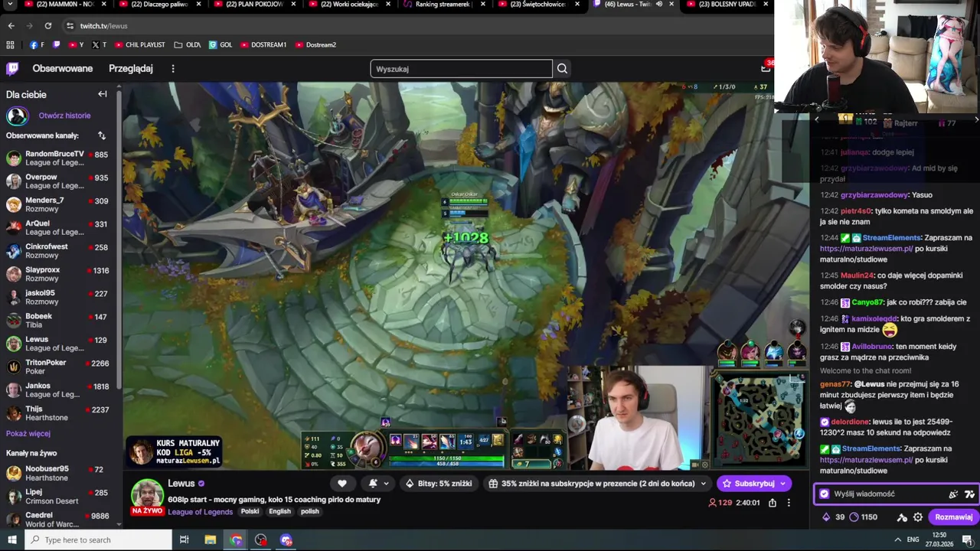Open DOSTREAM1 bookmark
Image resolution: width=980 pixels, height=551 pixels.
coord(263,45)
